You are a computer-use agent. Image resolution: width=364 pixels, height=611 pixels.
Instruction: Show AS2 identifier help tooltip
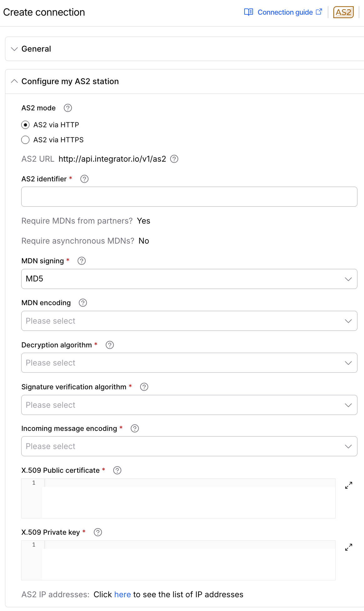(84, 179)
